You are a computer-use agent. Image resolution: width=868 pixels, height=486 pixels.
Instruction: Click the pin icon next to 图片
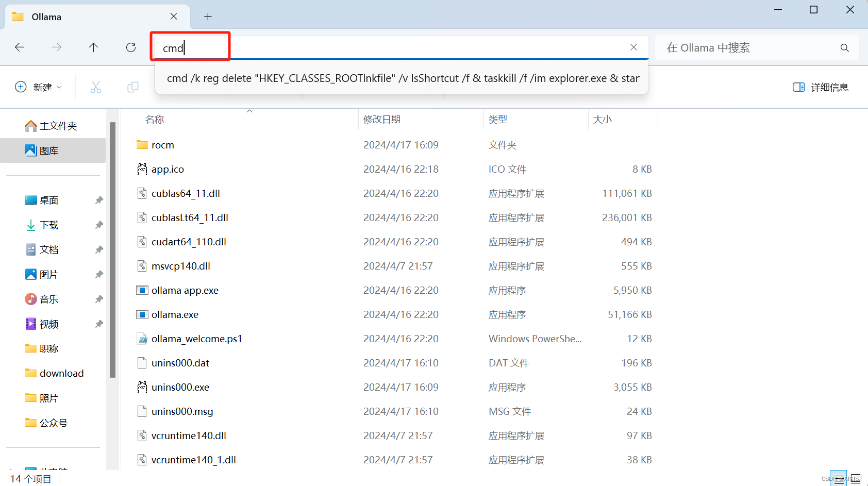[99, 274]
